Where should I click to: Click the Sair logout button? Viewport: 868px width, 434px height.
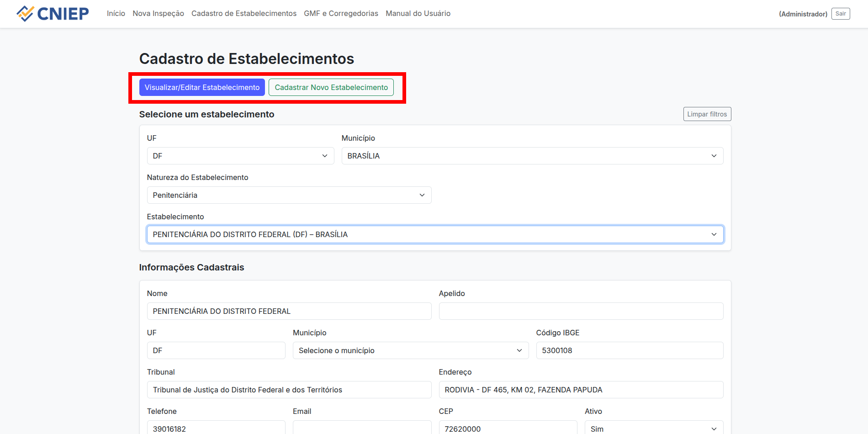pyautogui.click(x=841, y=14)
